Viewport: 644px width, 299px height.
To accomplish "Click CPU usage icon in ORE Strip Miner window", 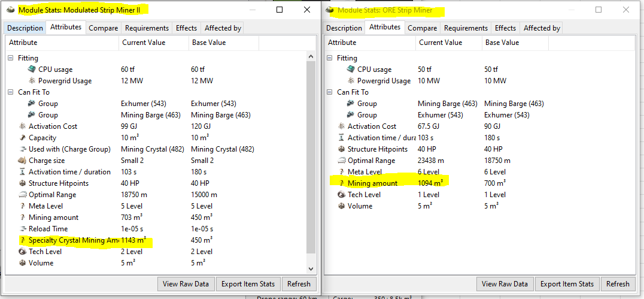I will tap(351, 70).
